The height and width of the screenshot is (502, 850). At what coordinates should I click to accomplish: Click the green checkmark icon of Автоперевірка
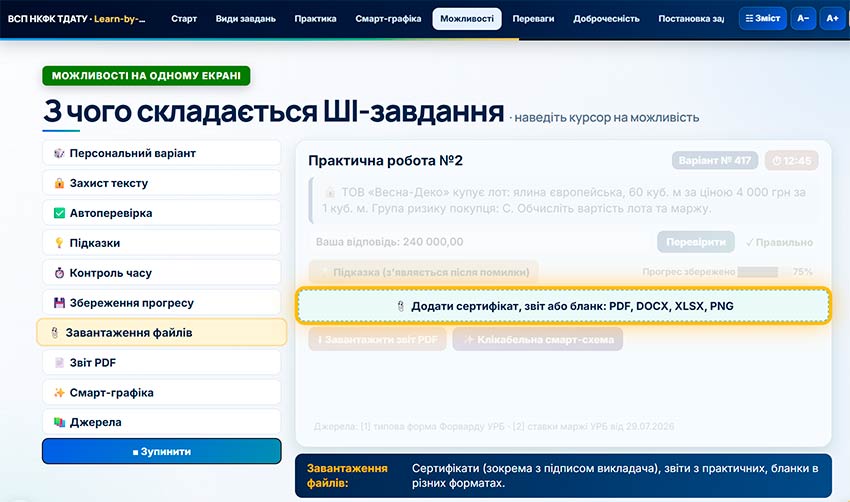[x=59, y=213]
